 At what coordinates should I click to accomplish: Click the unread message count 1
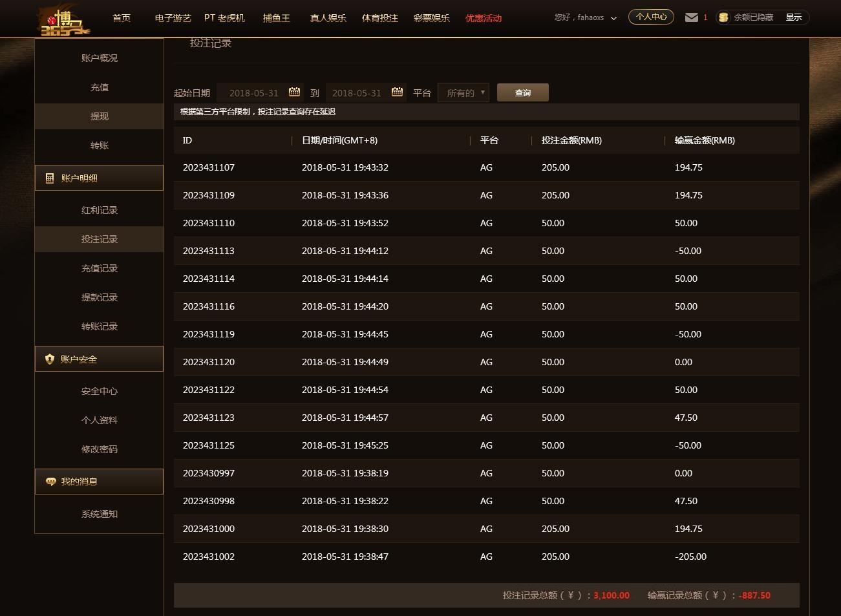coord(705,17)
